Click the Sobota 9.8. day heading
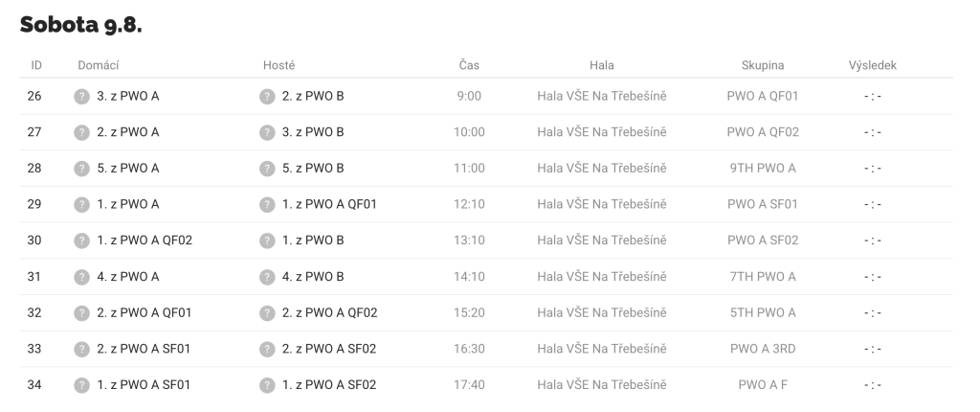The height and width of the screenshot is (412, 980). tap(80, 24)
